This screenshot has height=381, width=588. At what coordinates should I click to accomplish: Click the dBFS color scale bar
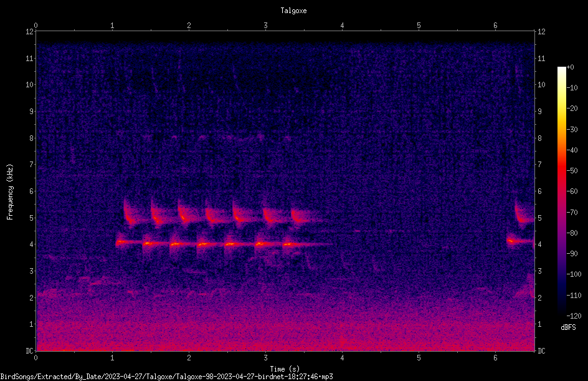(561, 191)
